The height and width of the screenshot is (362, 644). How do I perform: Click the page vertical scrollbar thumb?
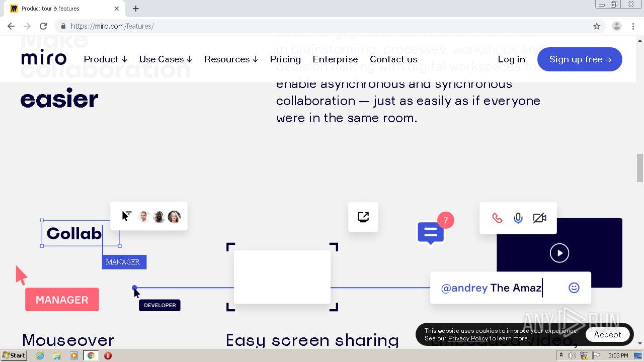tap(640, 168)
